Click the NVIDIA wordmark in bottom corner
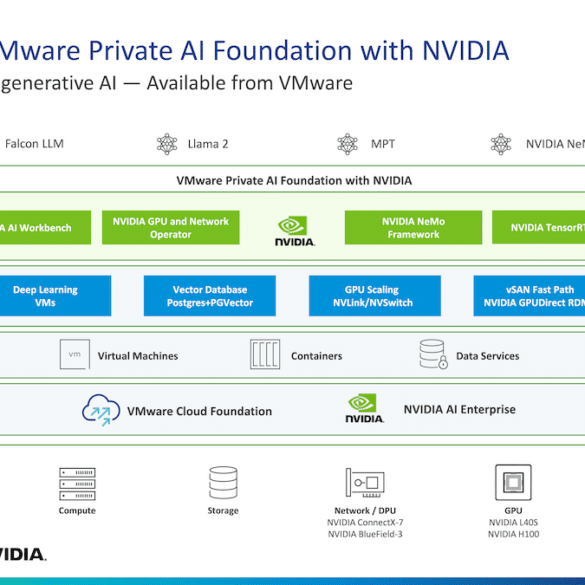The height and width of the screenshot is (585, 585). 22,554
